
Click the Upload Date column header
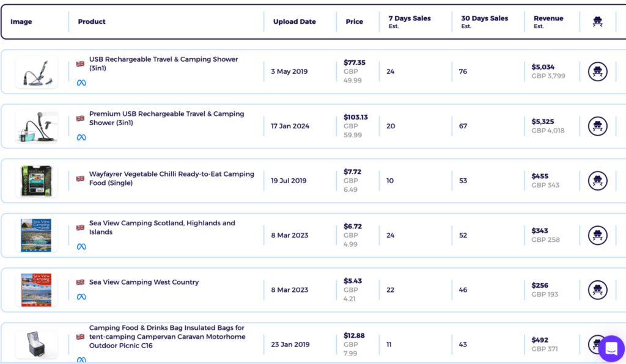(295, 21)
